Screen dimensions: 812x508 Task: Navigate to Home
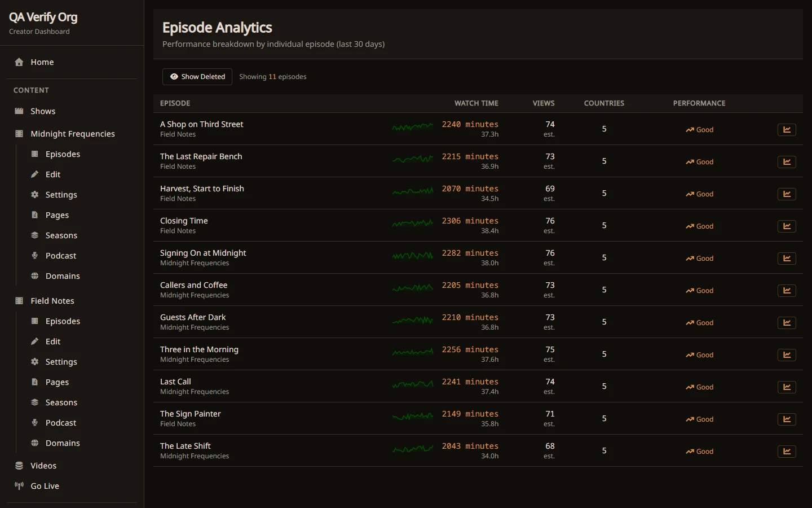(x=72, y=62)
